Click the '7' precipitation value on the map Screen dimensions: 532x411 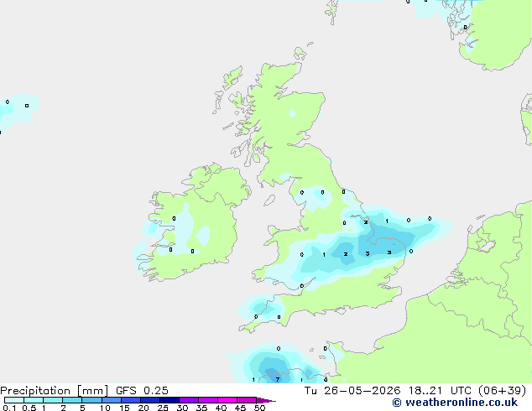point(278,379)
